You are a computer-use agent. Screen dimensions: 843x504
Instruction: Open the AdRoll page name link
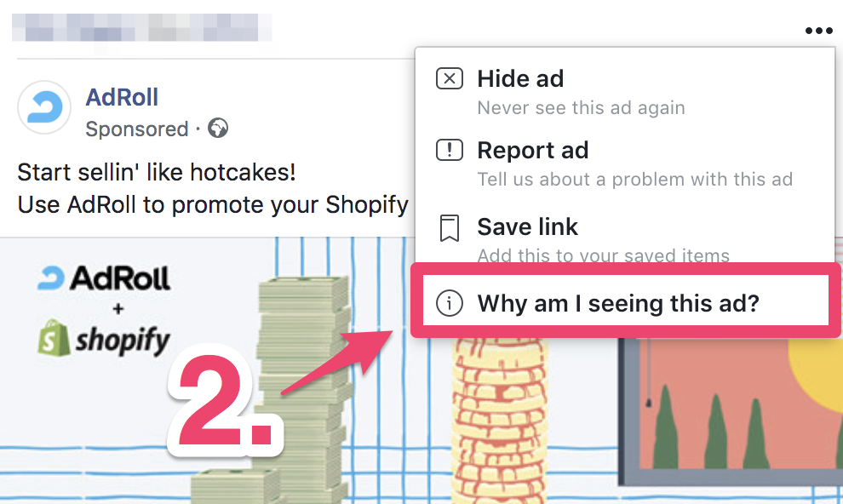point(122,97)
